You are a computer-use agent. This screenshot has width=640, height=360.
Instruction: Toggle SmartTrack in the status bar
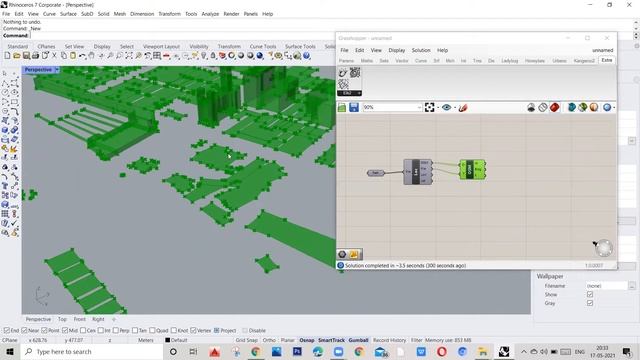click(x=331, y=340)
